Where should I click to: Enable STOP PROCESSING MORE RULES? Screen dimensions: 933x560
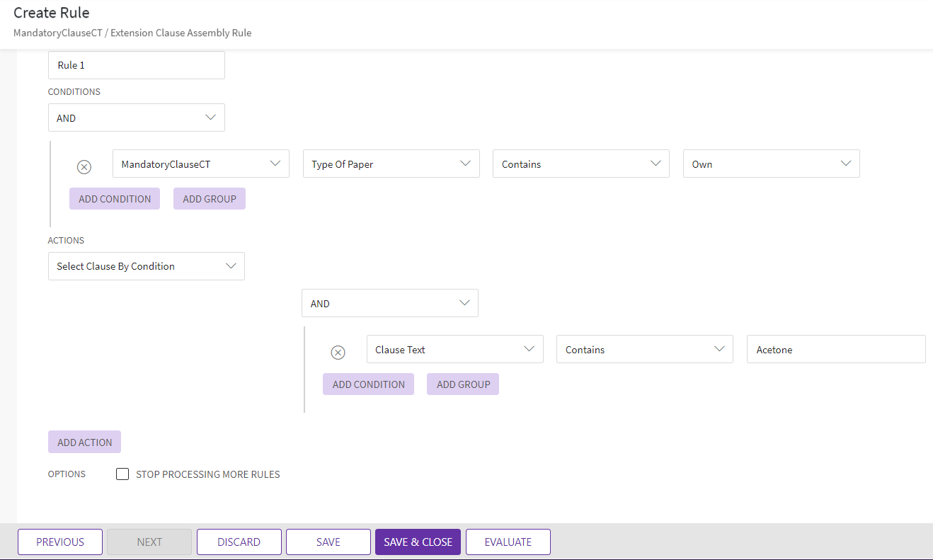point(122,474)
